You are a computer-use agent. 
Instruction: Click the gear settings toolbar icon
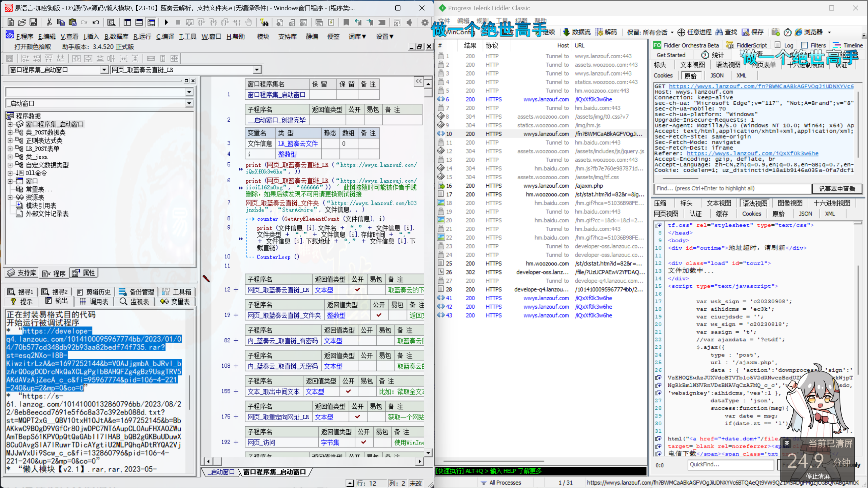425,22
